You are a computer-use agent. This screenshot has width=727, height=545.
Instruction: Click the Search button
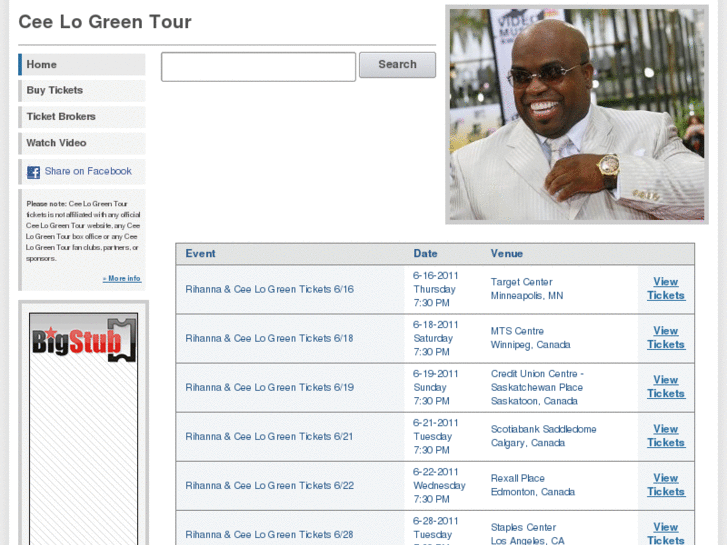click(x=397, y=64)
